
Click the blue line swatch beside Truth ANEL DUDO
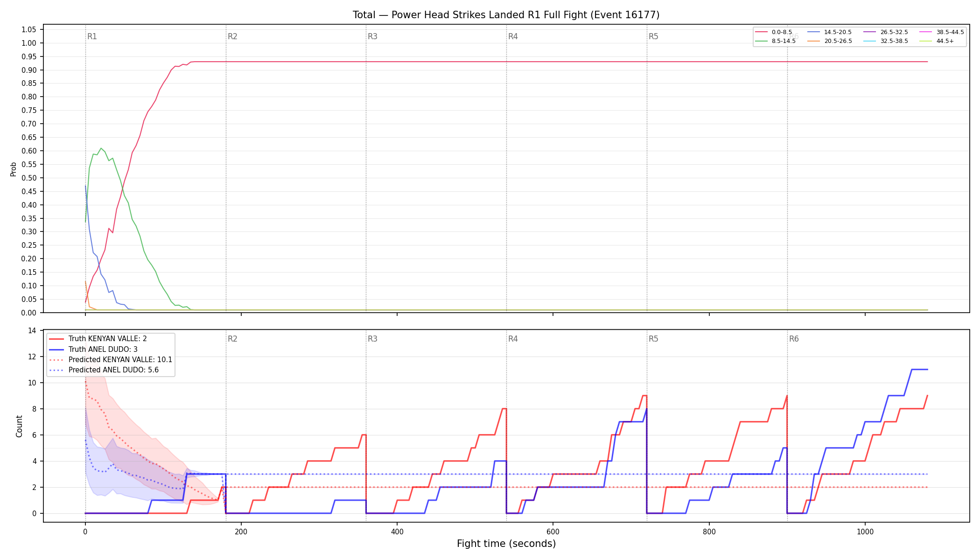pyautogui.click(x=56, y=349)
